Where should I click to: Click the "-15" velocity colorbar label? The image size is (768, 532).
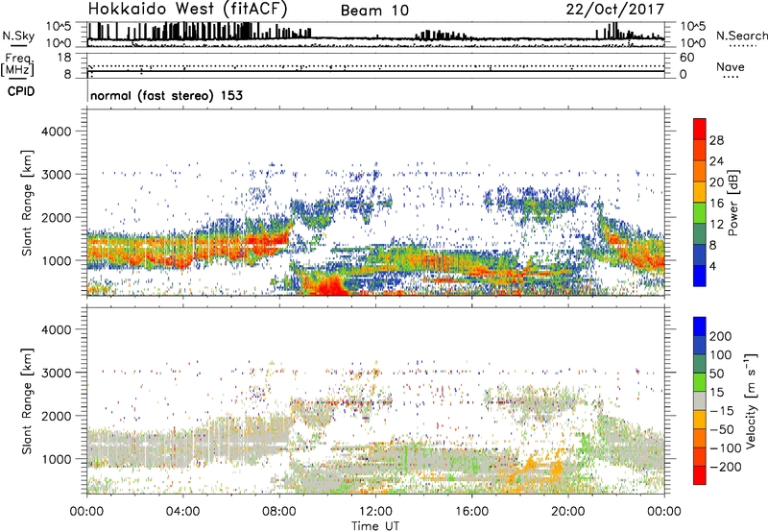click(x=722, y=411)
